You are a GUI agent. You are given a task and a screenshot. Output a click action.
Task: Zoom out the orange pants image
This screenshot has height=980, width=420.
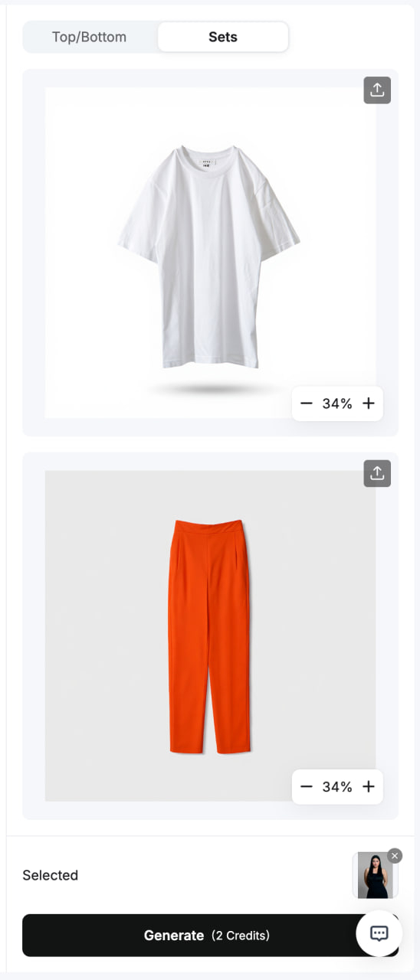[307, 786]
